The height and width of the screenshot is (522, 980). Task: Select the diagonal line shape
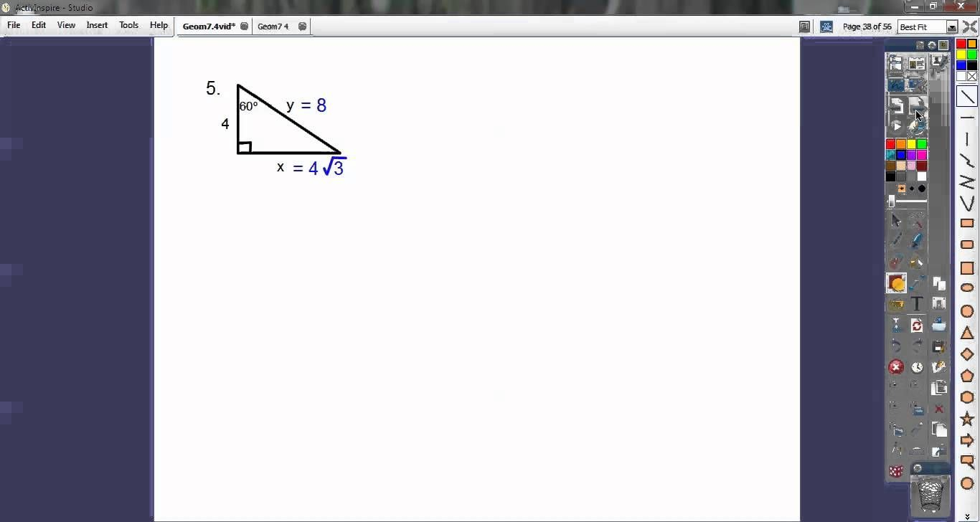(967, 96)
